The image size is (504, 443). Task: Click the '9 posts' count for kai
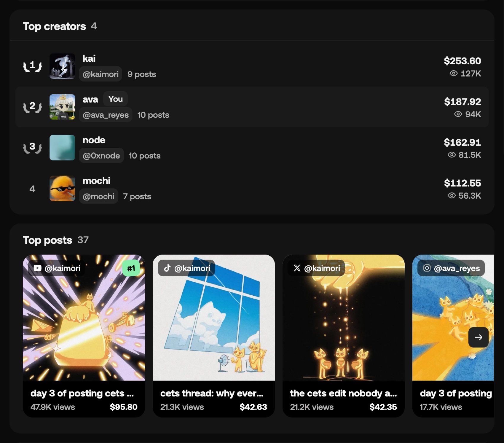[142, 74]
